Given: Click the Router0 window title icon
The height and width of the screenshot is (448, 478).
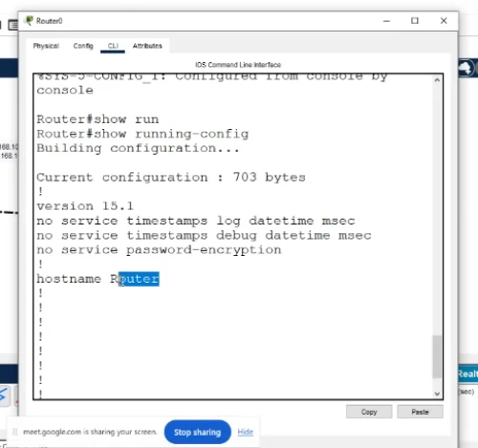Looking at the screenshot, I should (x=29, y=21).
